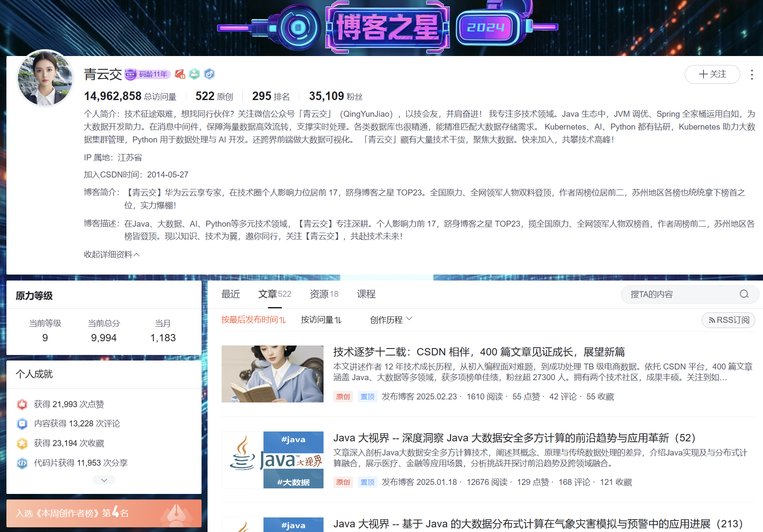Click the 原创 tag on the 2025.01.18 article

click(x=343, y=482)
